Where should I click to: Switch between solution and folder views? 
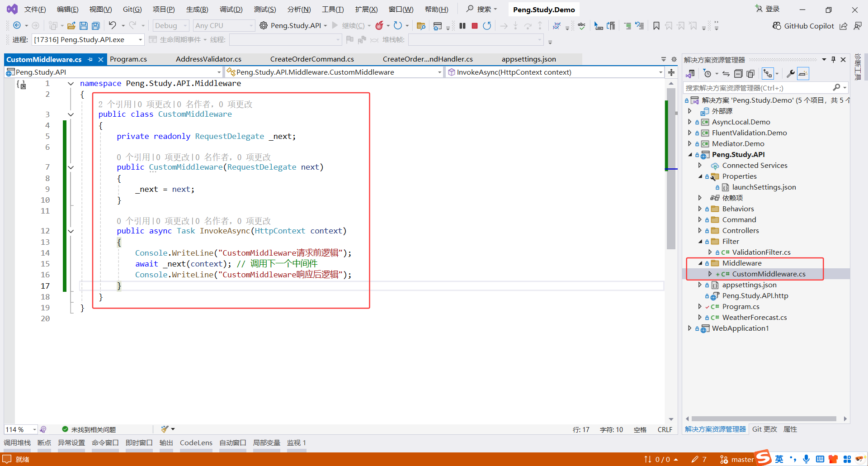tap(690, 74)
